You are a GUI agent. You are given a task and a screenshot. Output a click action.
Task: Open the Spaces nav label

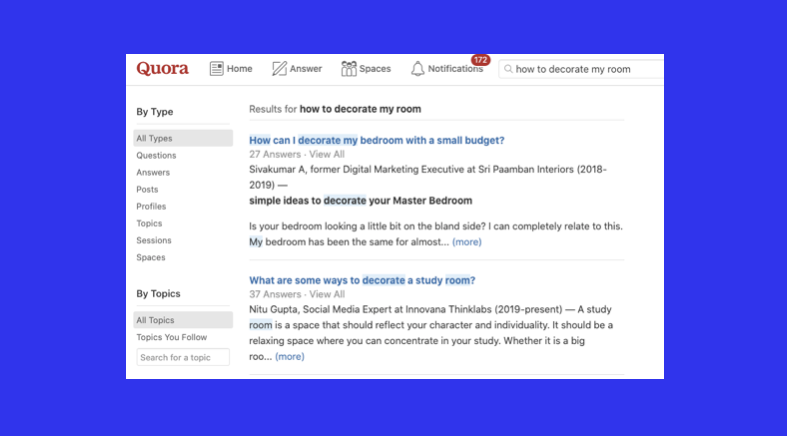tap(375, 69)
